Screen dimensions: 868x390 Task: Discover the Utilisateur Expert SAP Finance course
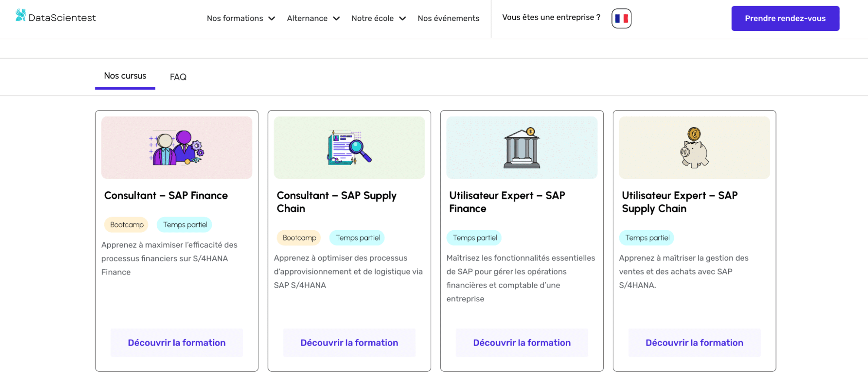521,343
